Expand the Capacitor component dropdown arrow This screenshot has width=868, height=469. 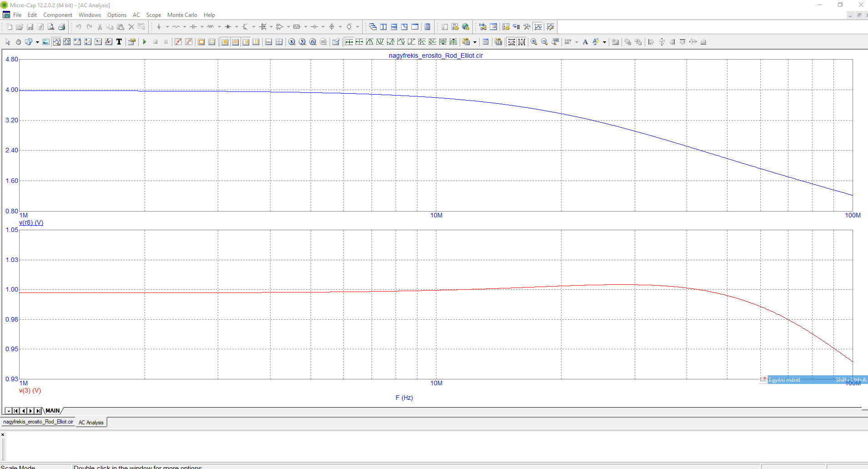202,27
